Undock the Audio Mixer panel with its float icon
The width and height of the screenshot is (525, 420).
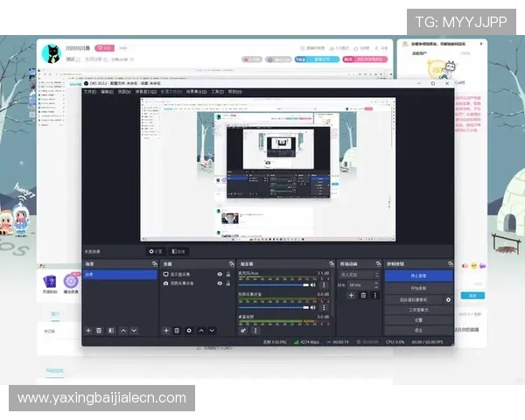click(x=332, y=264)
